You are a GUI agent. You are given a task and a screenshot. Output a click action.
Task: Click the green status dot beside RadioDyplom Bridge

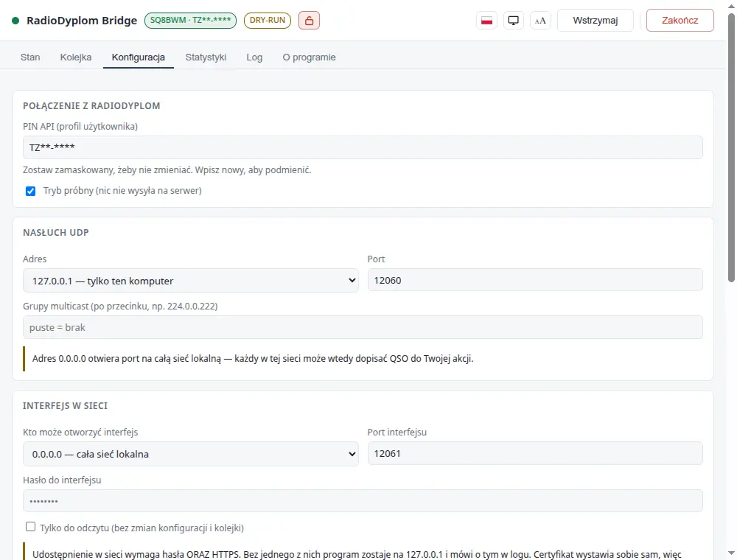coord(15,21)
